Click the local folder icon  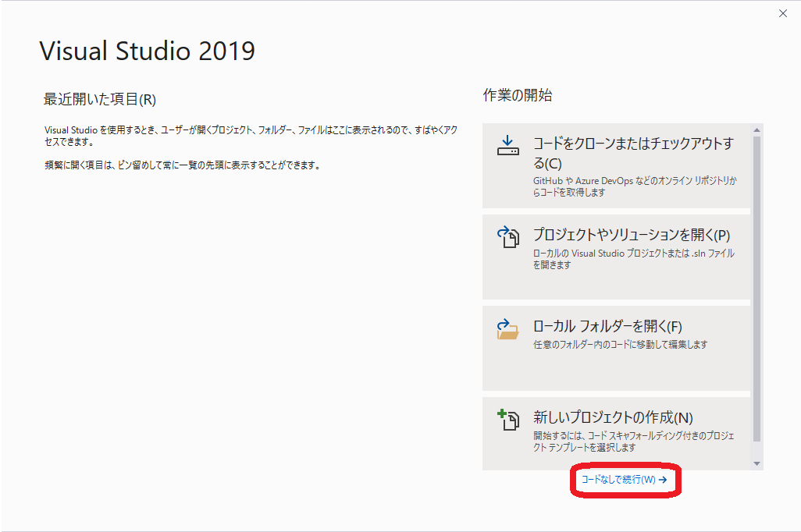(x=507, y=328)
